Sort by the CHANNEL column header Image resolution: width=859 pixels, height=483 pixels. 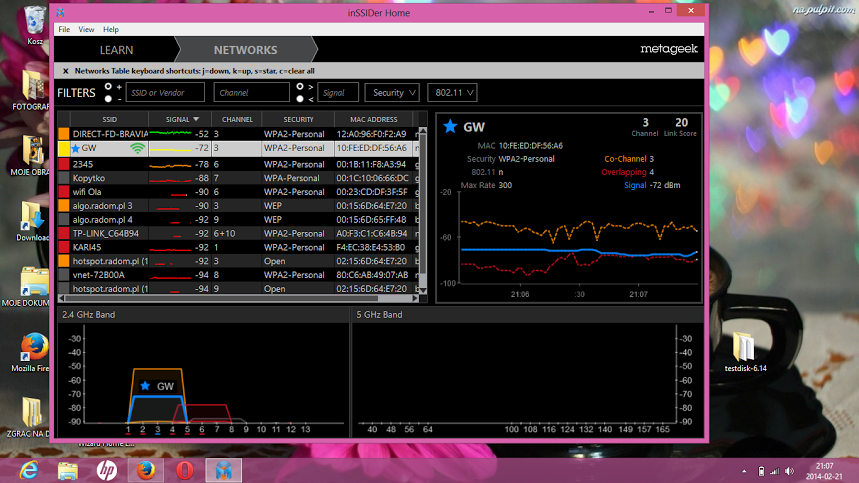pyautogui.click(x=237, y=119)
